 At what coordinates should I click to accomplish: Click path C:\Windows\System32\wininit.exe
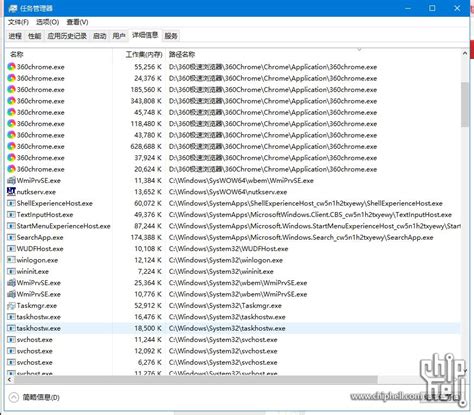tap(221, 271)
